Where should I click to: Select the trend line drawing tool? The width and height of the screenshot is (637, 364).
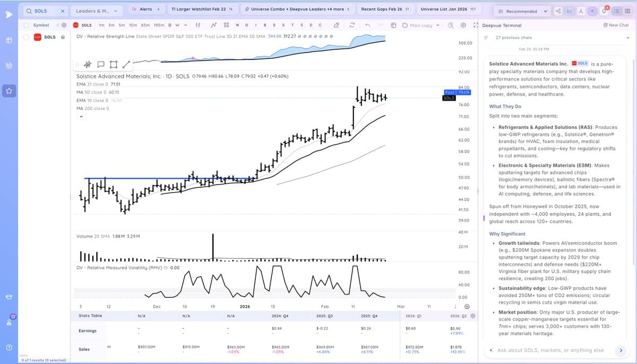coord(126,65)
